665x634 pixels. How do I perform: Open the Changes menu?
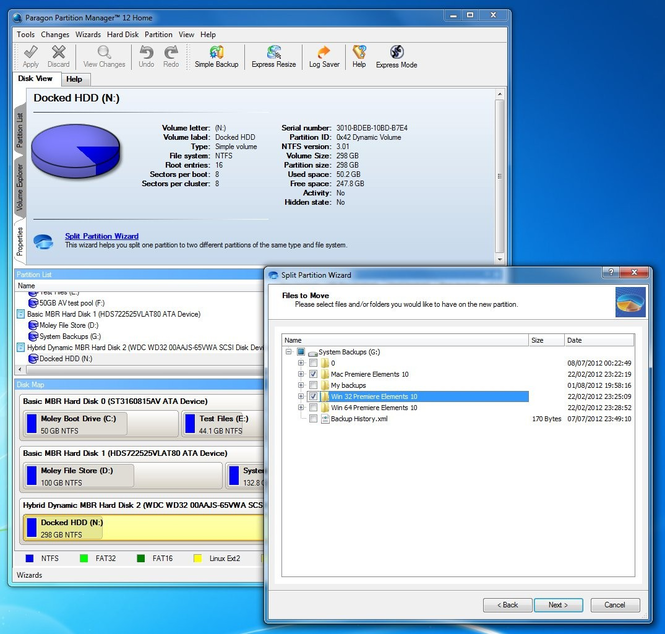tap(55, 34)
